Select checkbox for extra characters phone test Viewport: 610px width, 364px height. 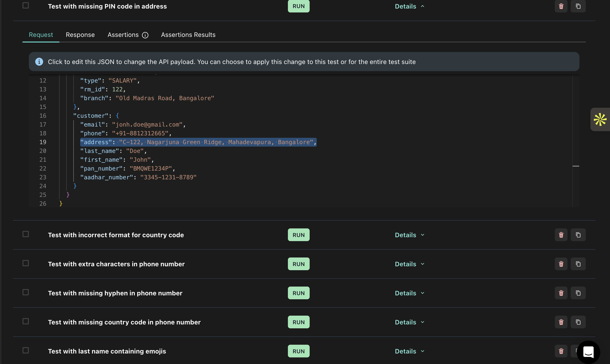point(25,263)
